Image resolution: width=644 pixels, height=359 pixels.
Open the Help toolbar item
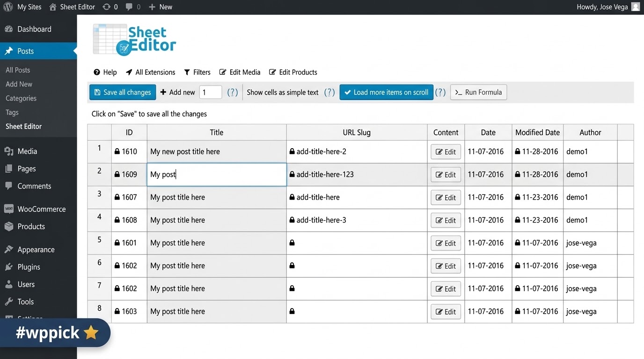coord(105,72)
